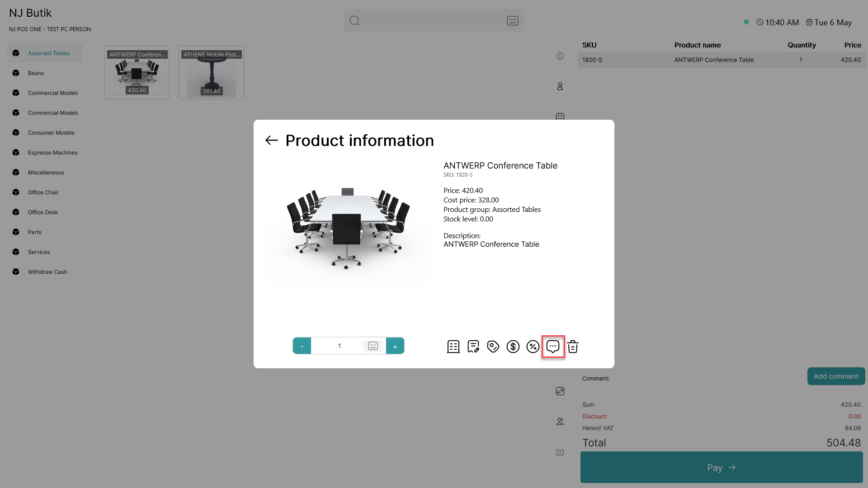Click the edit receipt note icon
Screen dimensions: 868x488
pyautogui.click(x=473, y=347)
